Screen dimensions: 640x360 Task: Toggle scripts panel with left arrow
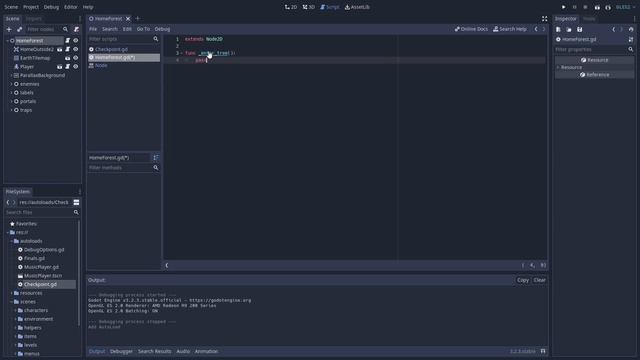pyautogui.click(x=167, y=265)
